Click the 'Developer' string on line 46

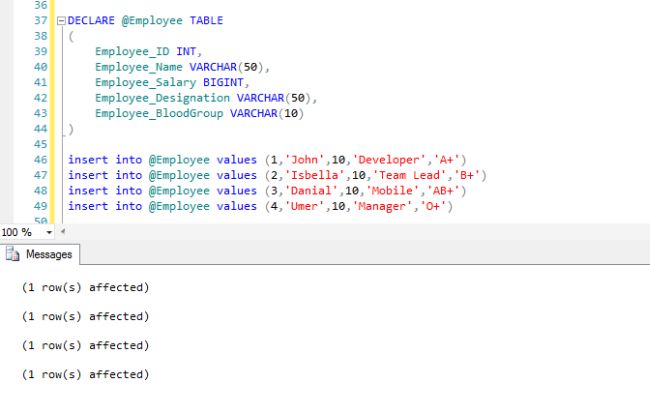tap(389, 160)
